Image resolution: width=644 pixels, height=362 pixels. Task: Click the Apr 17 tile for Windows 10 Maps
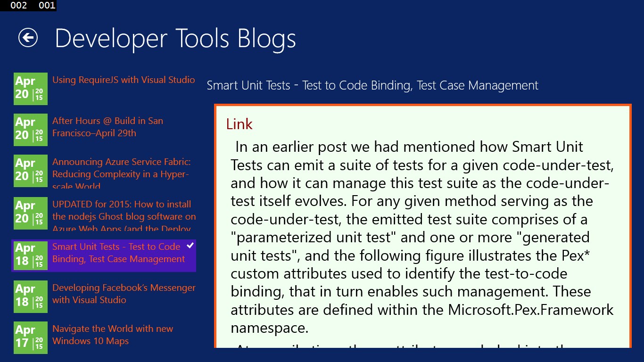tap(30, 337)
